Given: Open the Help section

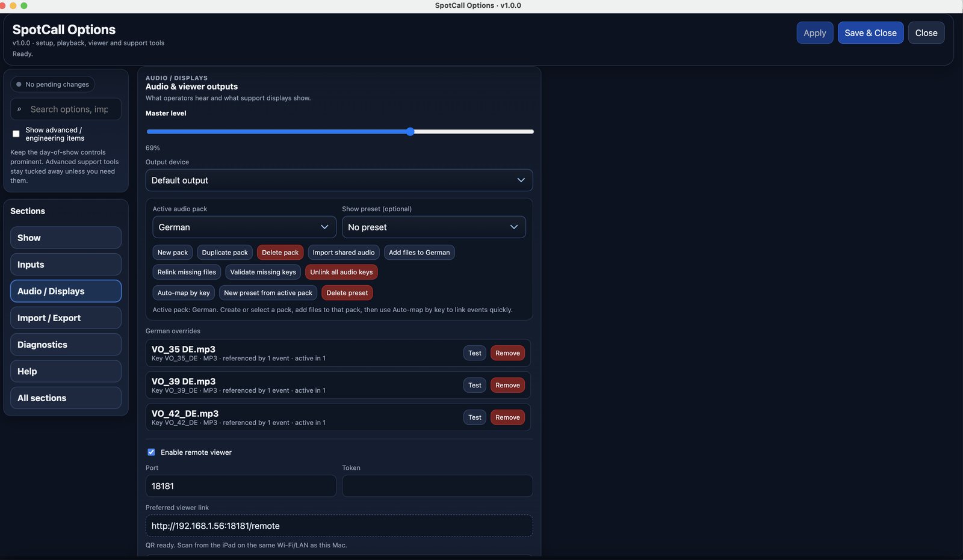Looking at the screenshot, I should (66, 371).
